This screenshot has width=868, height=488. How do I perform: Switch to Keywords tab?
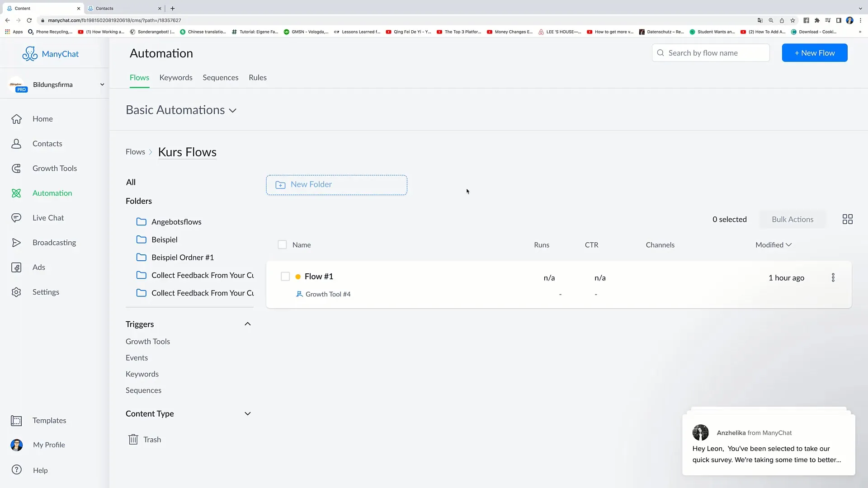pos(176,78)
